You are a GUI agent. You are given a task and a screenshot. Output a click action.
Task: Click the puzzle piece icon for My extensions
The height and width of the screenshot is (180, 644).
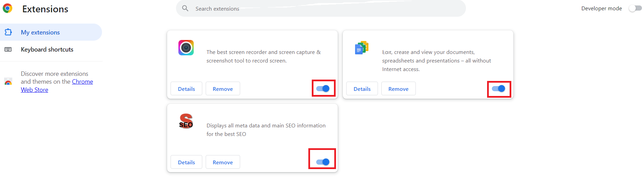click(8, 32)
